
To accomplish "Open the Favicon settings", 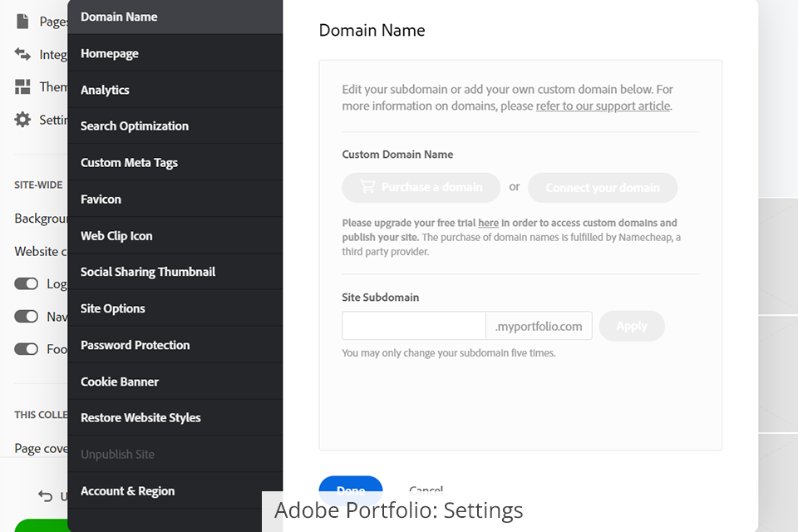I will click(x=175, y=199).
